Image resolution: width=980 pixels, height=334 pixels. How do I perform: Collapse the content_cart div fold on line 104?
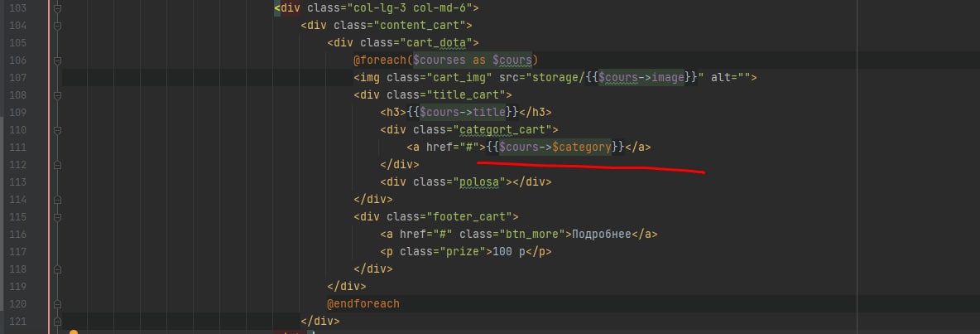point(57,27)
